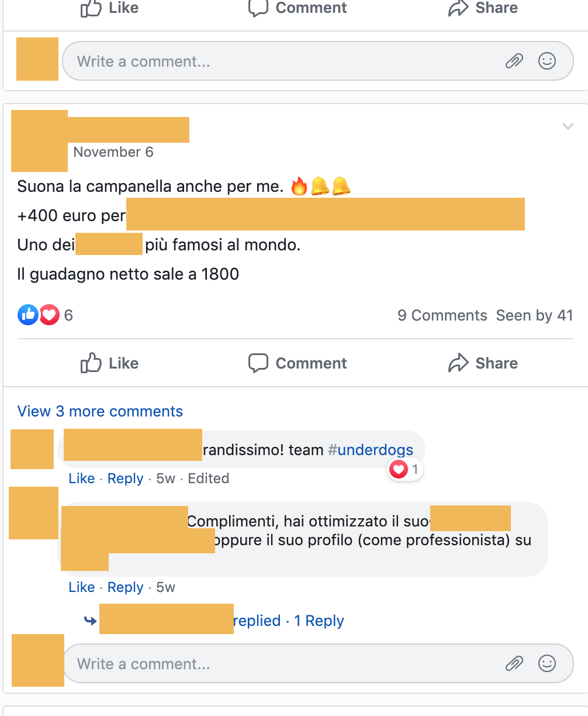The width and height of the screenshot is (588, 716).
Task: Open the post options chevron for the November 6 post
Action: click(568, 126)
